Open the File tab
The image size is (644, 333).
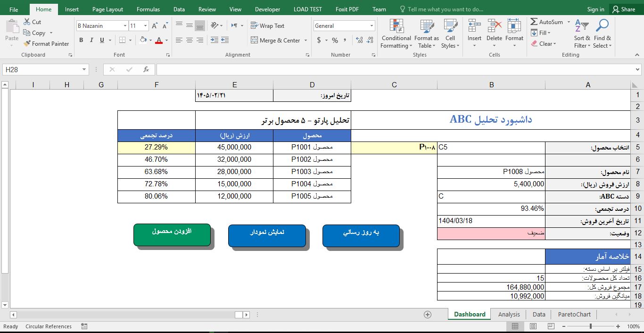pos(14,9)
